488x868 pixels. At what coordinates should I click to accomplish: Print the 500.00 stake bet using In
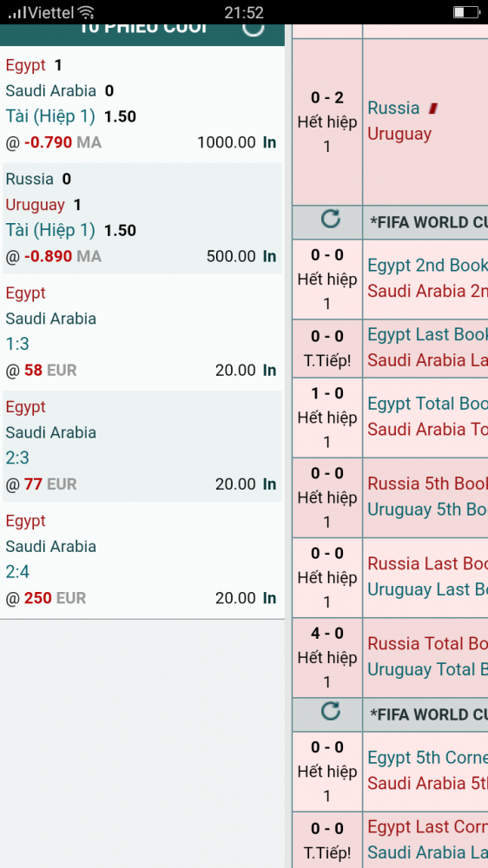pyautogui.click(x=270, y=256)
